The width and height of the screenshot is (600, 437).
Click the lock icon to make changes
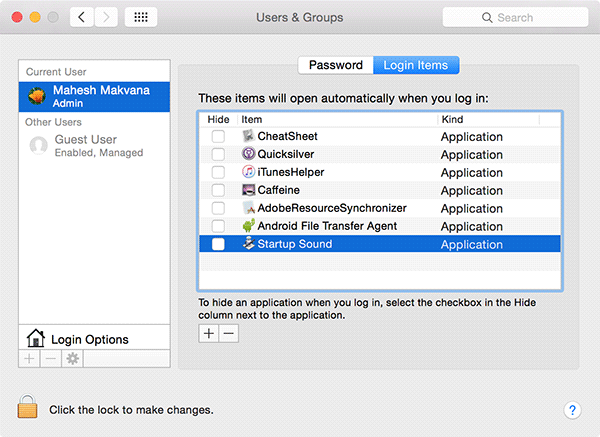coord(27,407)
